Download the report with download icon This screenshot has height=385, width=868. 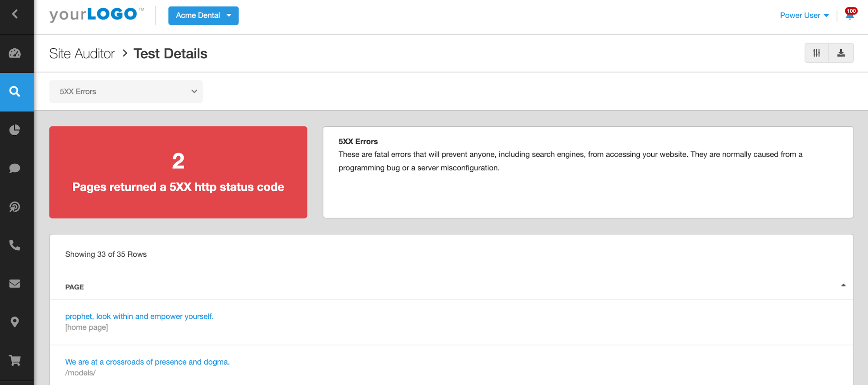(x=841, y=53)
